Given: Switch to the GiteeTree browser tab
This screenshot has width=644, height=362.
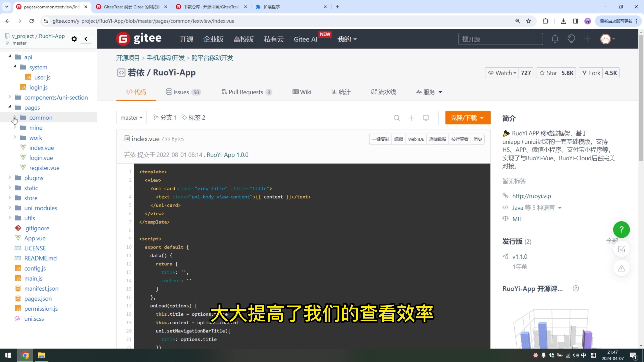Looking at the screenshot, I should 132,7.
